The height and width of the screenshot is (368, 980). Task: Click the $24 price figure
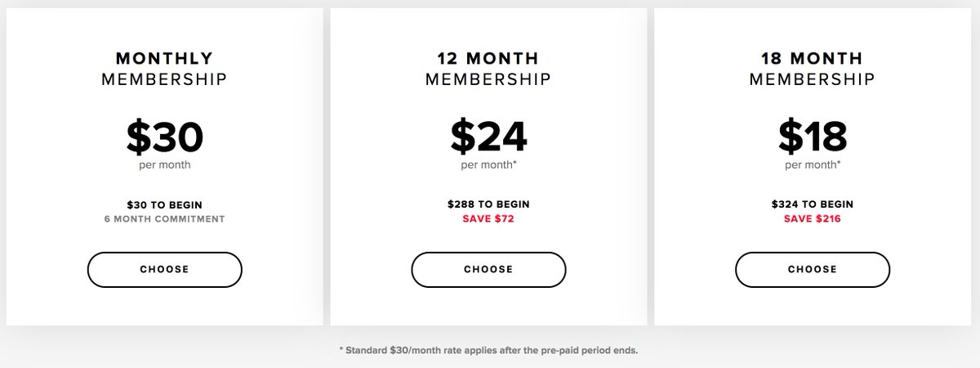[x=488, y=136]
